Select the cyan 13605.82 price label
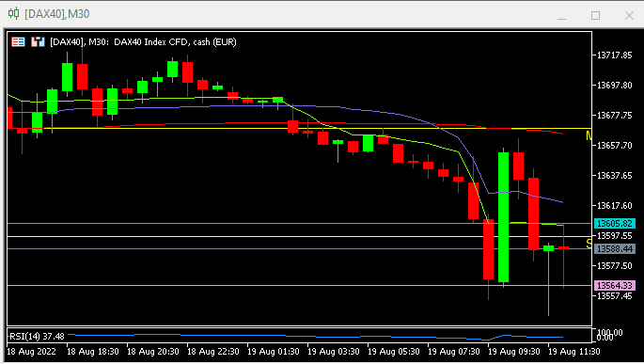644x364 pixels. pyautogui.click(x=615, y=224)
